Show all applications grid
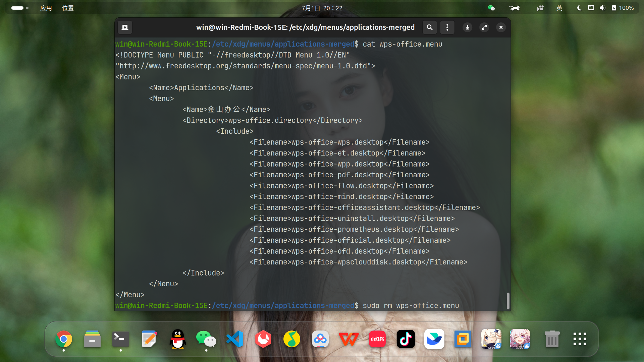This screenshot has width=644, height=362. click(x=580, y=339)
